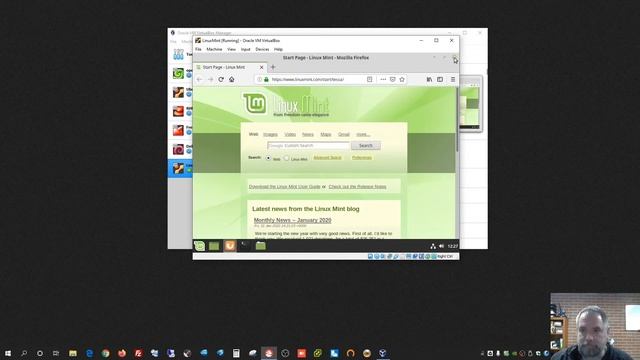
Task: Open Download the Linux Mint User Guide link
Action: [284, 187]
